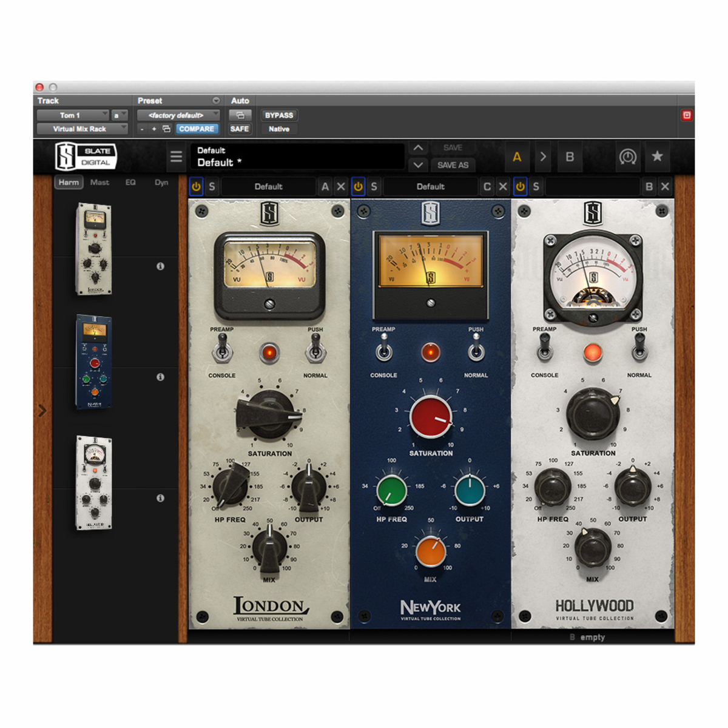Solo the New York module with S
The width and height of the screenshot is (728, 728).
click(x=374, y=187)
